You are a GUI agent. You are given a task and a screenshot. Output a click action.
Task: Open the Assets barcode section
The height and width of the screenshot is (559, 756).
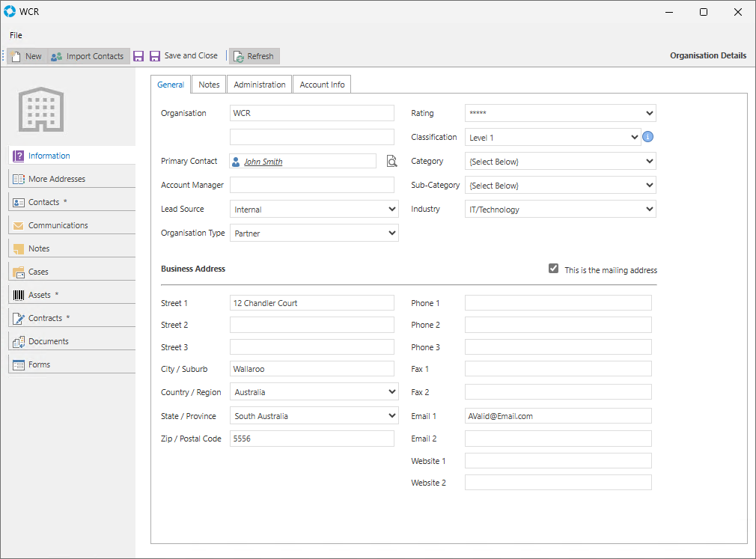point(40,295)
